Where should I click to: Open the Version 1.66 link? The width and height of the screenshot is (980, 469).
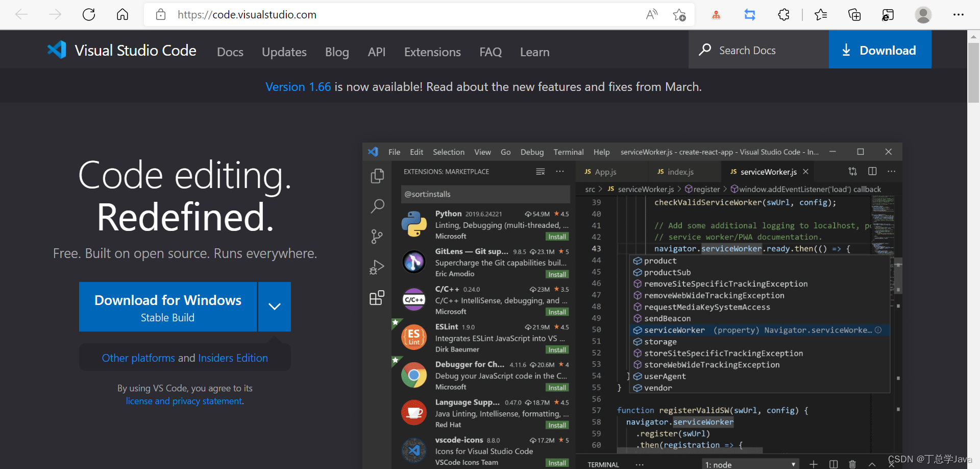coord(298,87)
